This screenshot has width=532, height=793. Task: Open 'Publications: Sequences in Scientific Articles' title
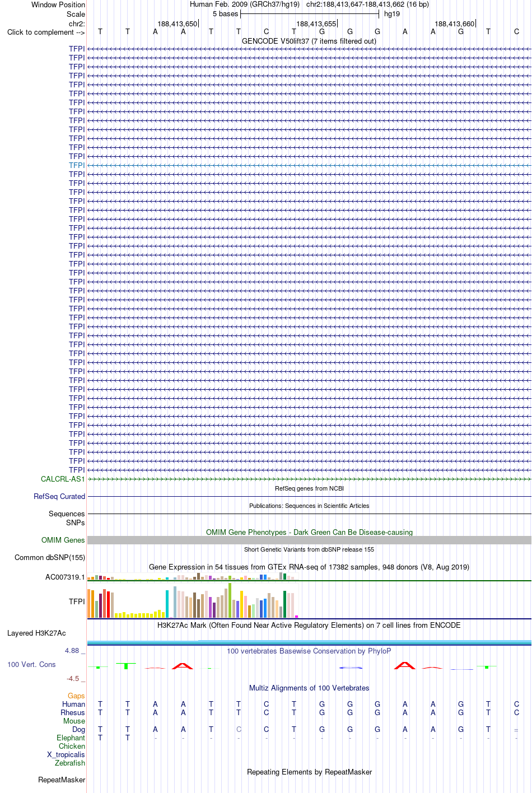click(x=309, y=506)
